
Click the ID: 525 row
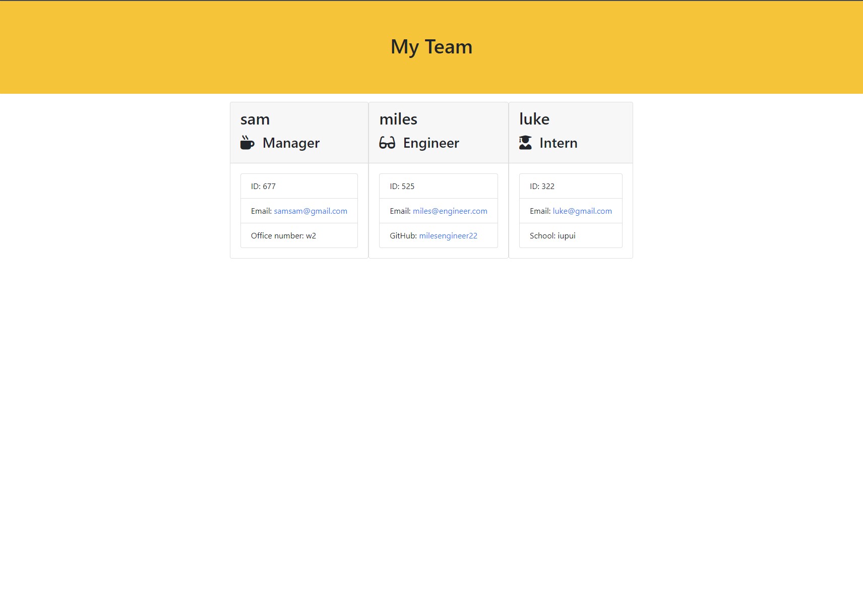pos(439,186)
